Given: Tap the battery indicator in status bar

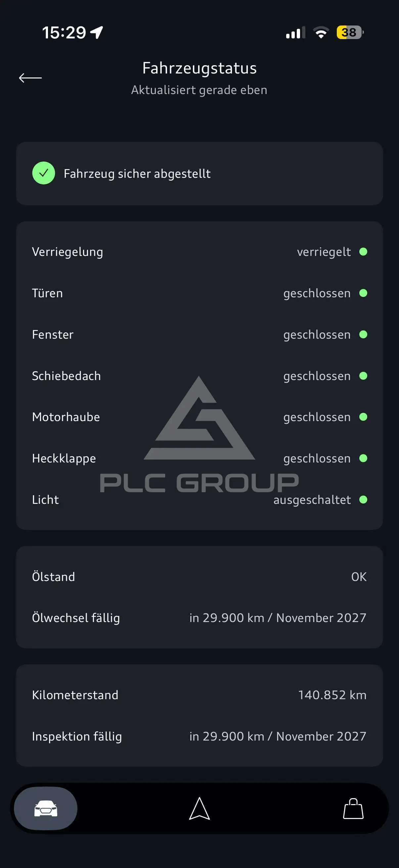Looking at the screenshot, I should (350, 32).
